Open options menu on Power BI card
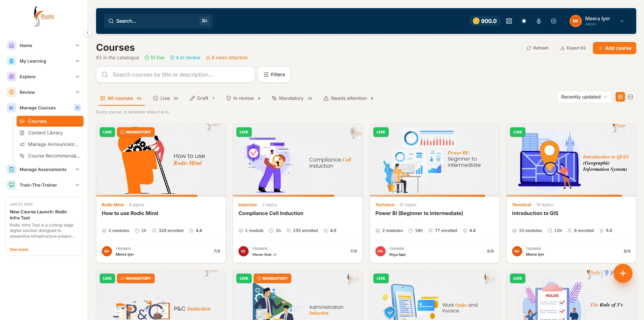 491,132
